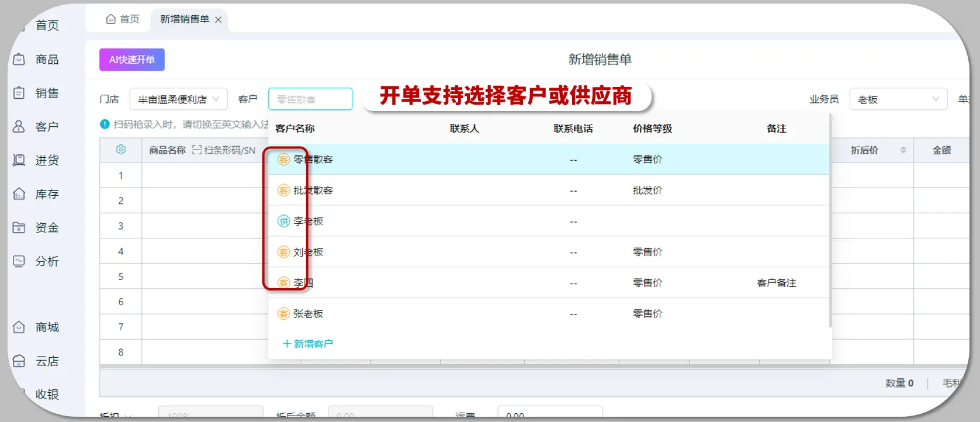
Task: Click the 客户备注 remark cell
Action: 777,283
